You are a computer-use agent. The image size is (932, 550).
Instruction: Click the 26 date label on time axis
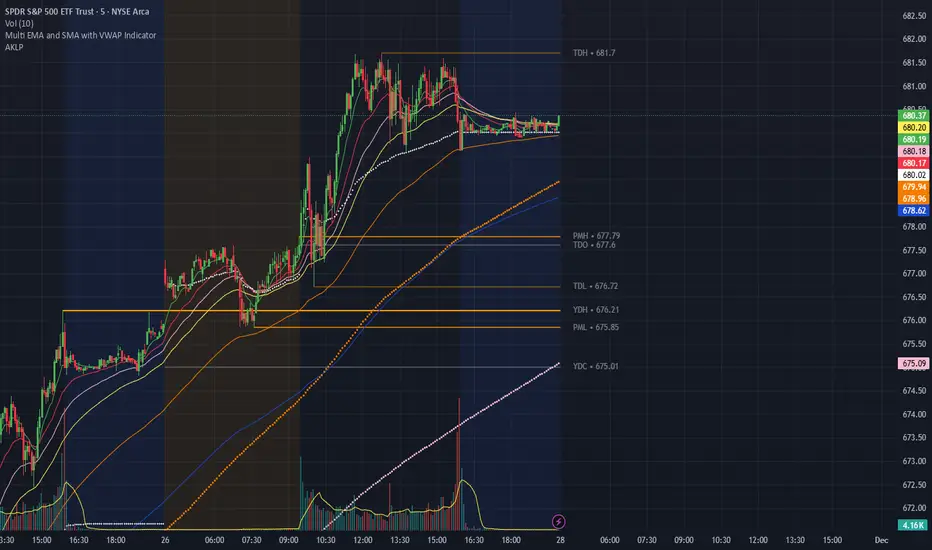(165, 540)
